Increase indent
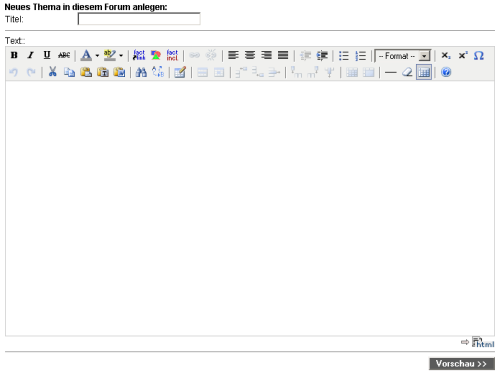This screenshot has width=500, height=373. [322, 56]
